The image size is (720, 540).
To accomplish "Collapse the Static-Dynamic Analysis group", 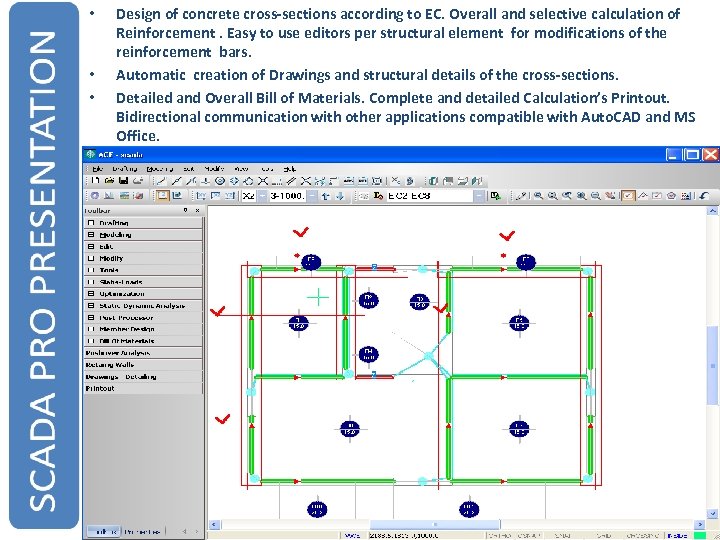I will [91, 305].
